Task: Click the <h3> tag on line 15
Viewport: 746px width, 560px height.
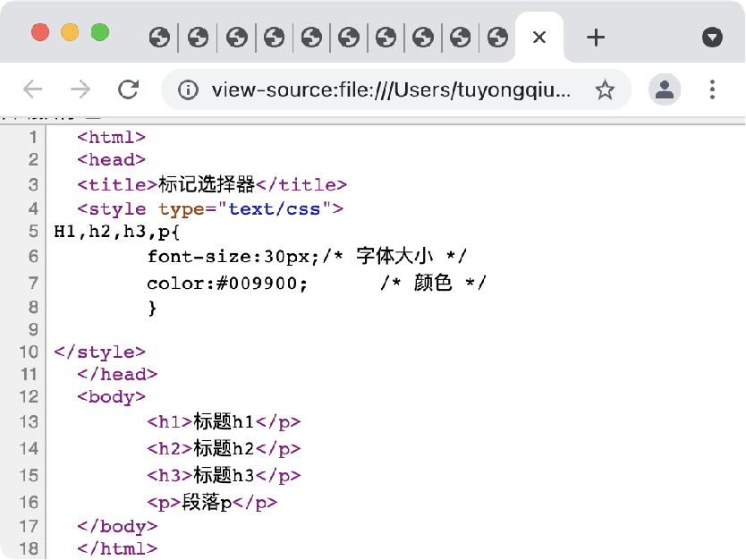Action: coord(170,475)
